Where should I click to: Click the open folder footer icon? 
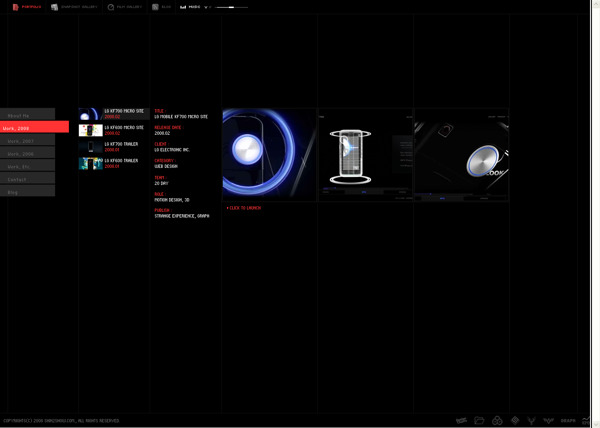479,420
